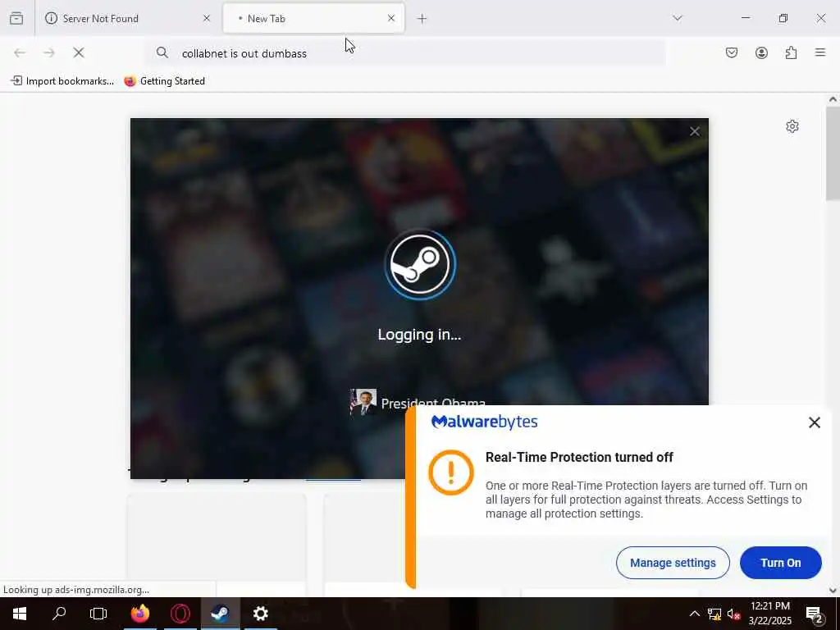Screen dimensions: 840x630
Task: Open a new tab with plus button
Action: 422,19
